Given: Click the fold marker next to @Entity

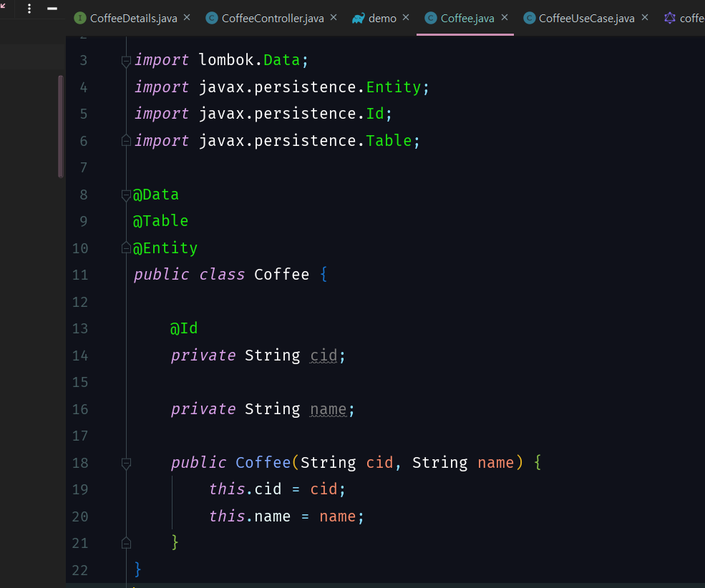Looking at the screenshot, I should 126,248.
